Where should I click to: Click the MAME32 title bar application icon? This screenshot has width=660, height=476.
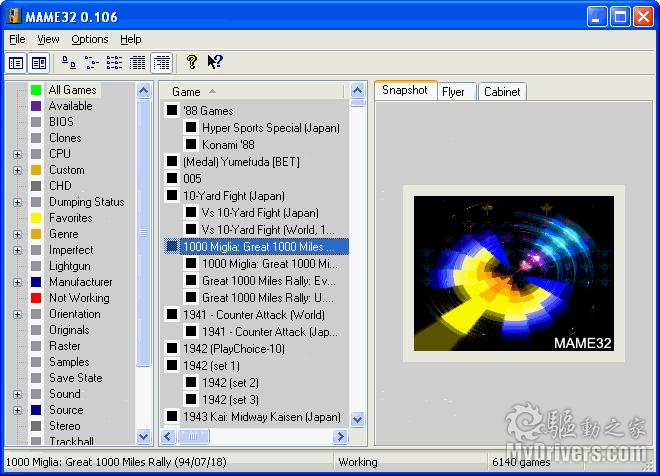pos(13,16)
